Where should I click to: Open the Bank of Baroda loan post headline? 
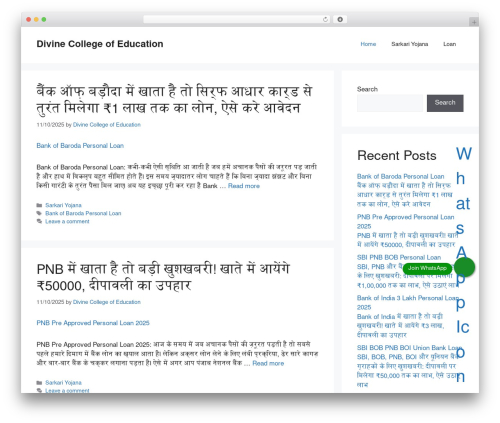tap(174, 99)
